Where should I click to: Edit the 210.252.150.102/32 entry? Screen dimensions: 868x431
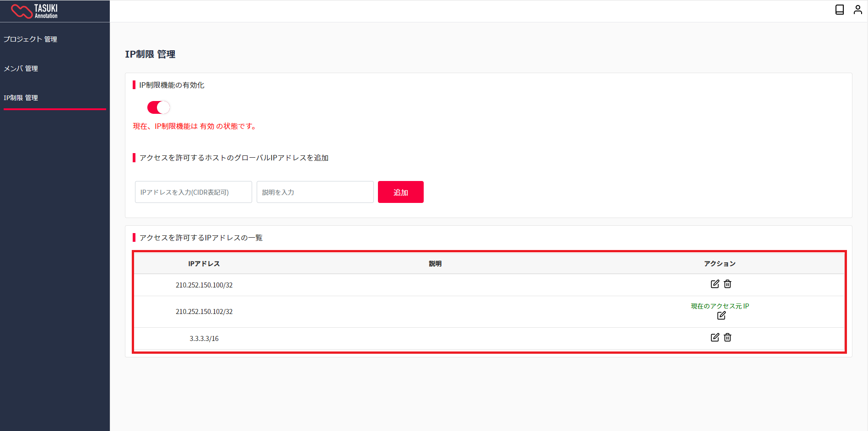(721, 315)
